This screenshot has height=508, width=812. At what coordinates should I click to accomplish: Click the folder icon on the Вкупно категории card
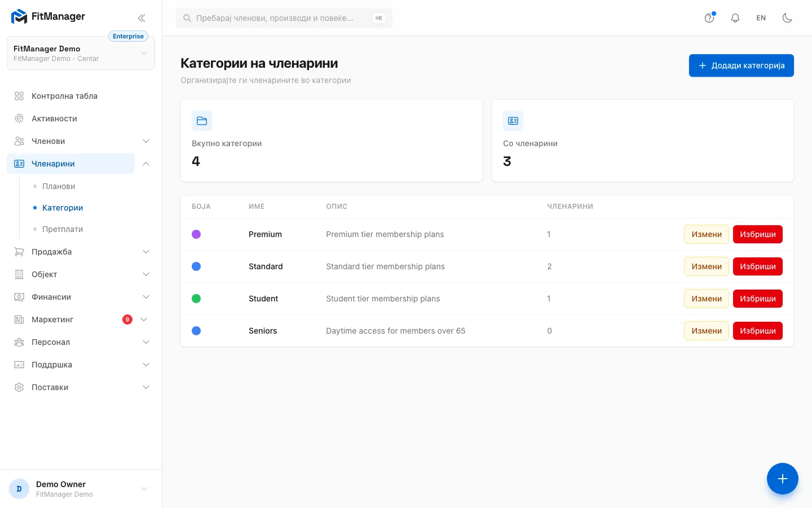pyautogui.click(x=202, y=121)
